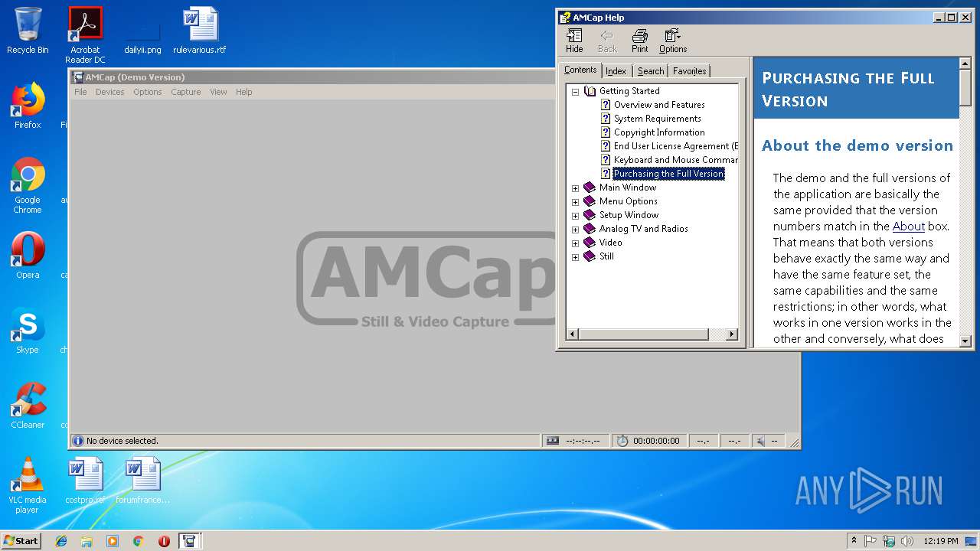Select the CCleaner desktop shortcut
This screenshot has height=551, width=980.
(x=28, y=406)
